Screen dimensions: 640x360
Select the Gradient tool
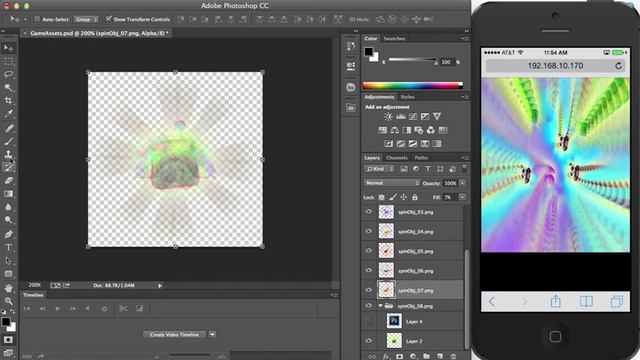(x=8, y=194)
